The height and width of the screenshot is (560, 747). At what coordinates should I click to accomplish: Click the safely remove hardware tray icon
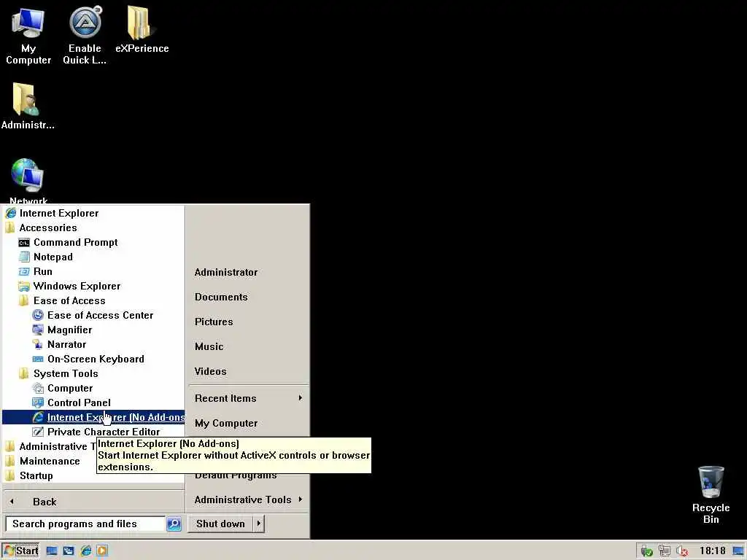[x=646, y=551]
